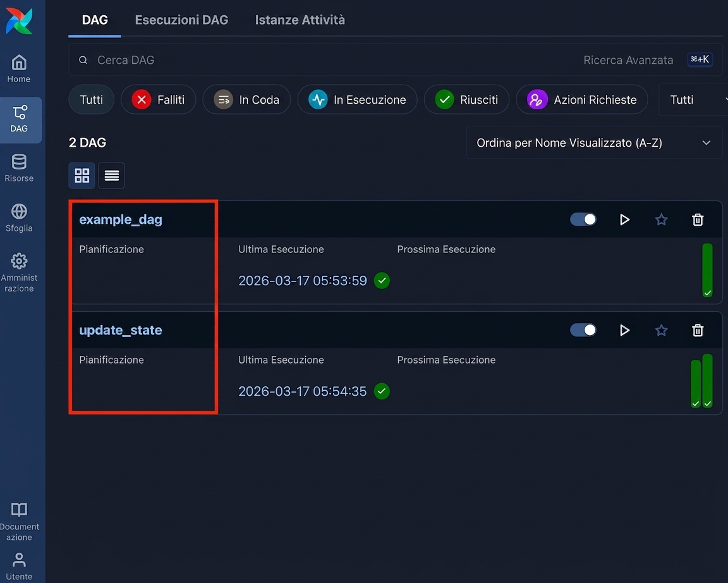728x583 pixels.
Task: Pause example_dag with its toggle
Action: tap(583, 219)
